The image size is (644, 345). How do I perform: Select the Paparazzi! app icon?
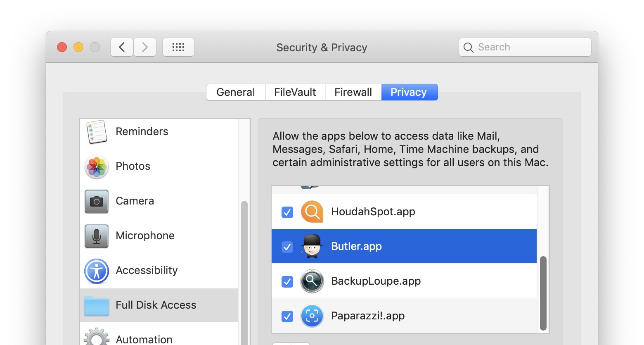point(312,316)
